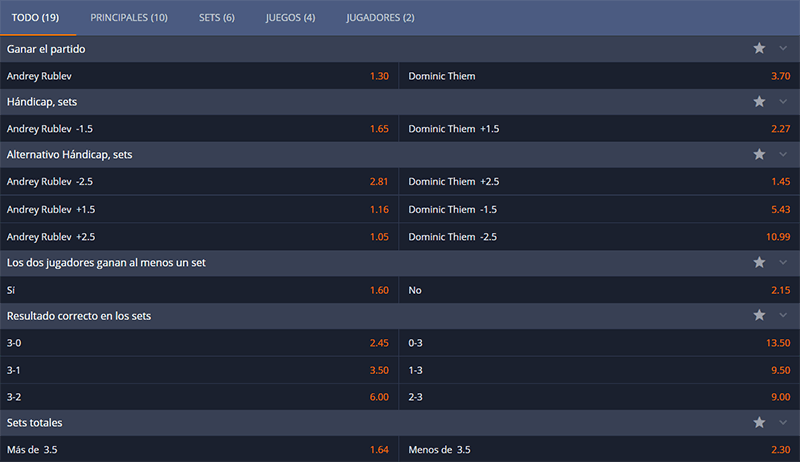Star the Alternativo Hándicap, sets market

(x=759, y=154)
